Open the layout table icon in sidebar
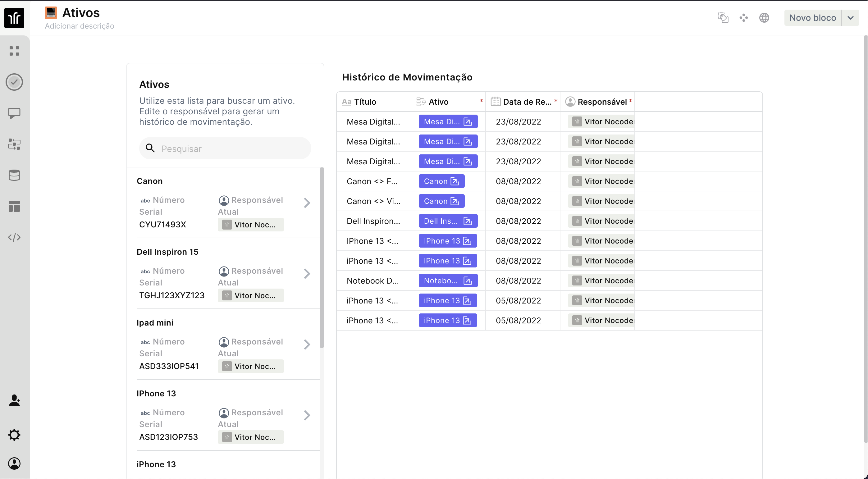This screenshot has width=868, height=479. 14,206
